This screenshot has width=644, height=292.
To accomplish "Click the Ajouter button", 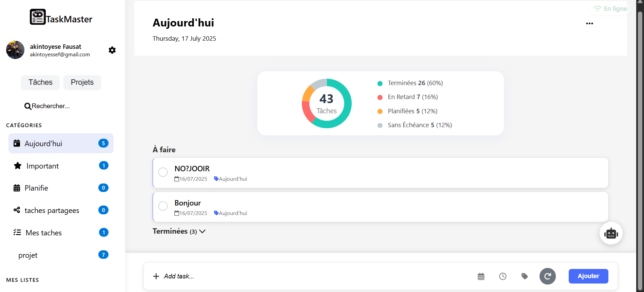I will tap(588, 276).
